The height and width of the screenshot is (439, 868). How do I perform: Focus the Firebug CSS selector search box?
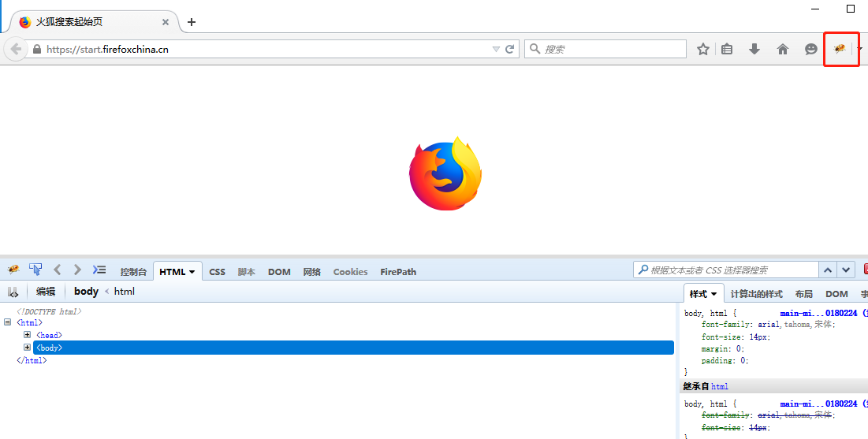click(726, 270)
